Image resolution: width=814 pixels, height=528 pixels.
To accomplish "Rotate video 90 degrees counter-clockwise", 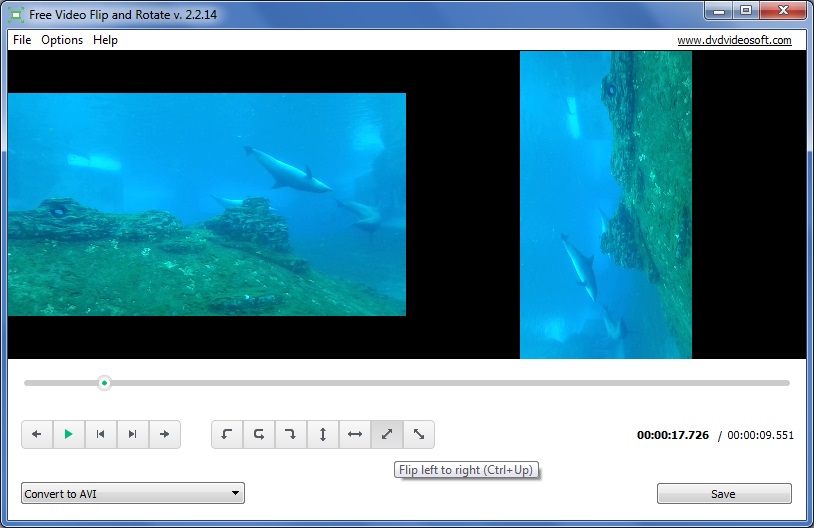I will (227, 434).
